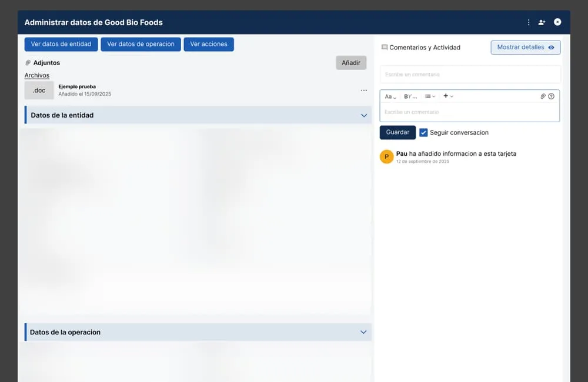
Task: Open Ver datos de operacion
Action: tap(141, 44)
